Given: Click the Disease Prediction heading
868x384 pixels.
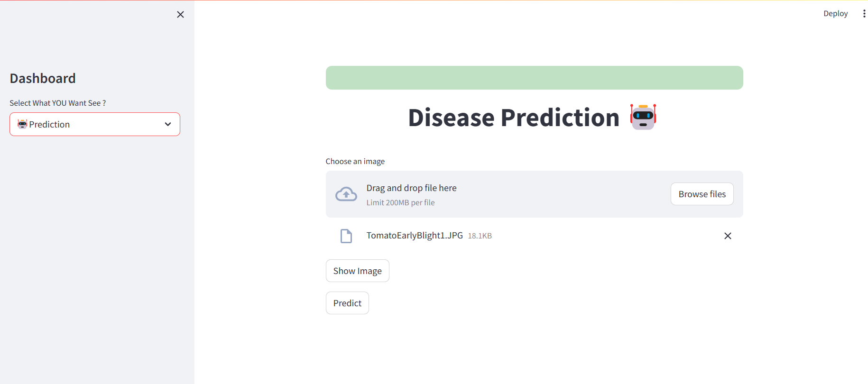Looking at the screenshot, I should coord(513,118).
